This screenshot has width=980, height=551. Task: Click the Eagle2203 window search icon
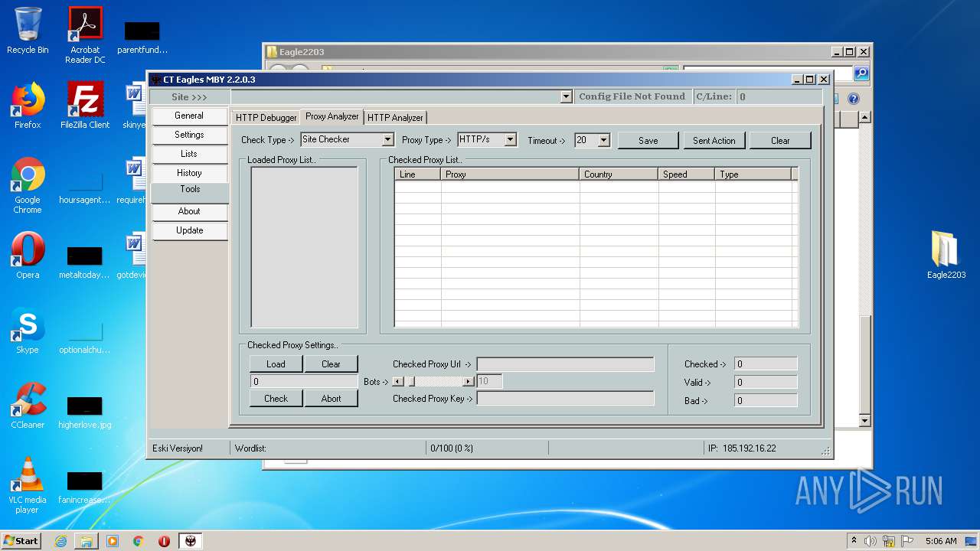click(861, 73)
